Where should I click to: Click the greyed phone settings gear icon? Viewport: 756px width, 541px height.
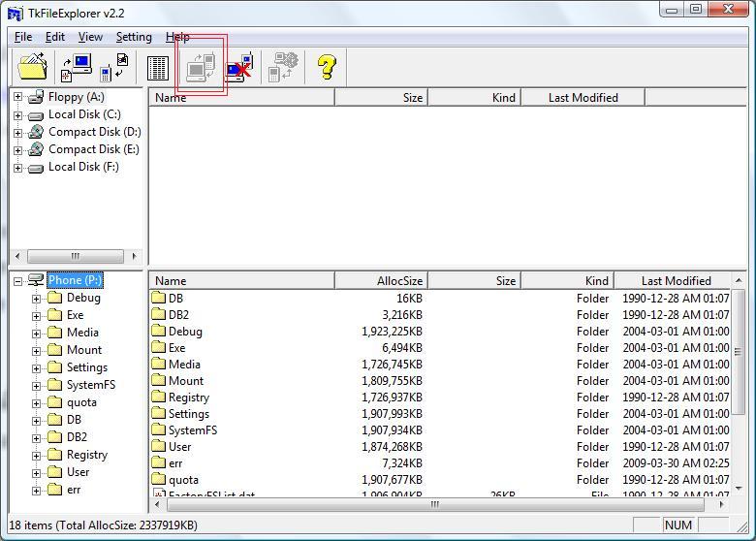(x=283, y=67)
